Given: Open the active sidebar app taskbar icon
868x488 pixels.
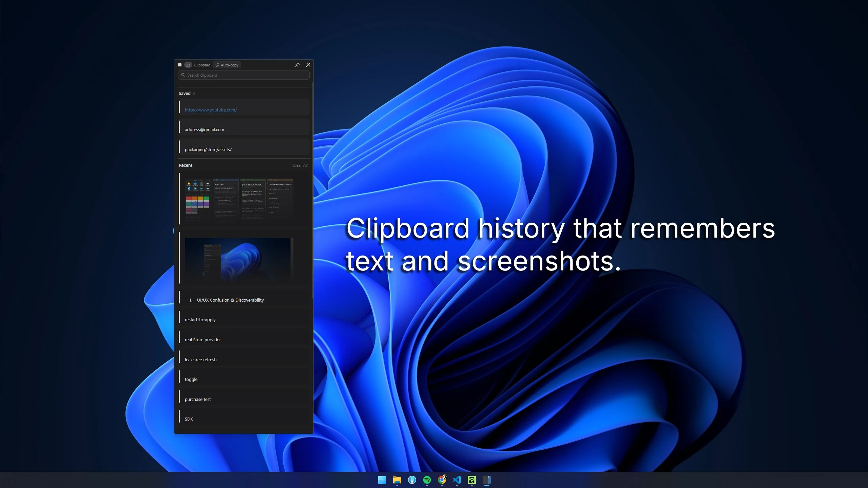Looking at the screenshot, I should pyautogui.click(x=487, y=480).
